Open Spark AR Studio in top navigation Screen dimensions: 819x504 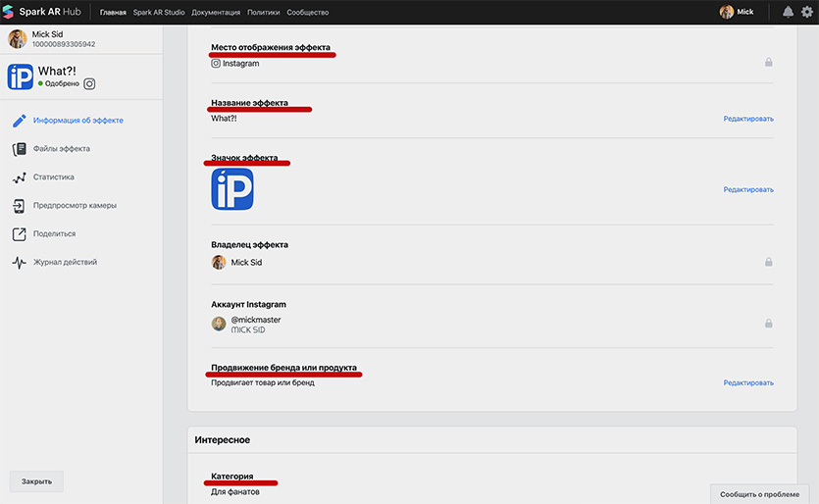pos(159,13)
